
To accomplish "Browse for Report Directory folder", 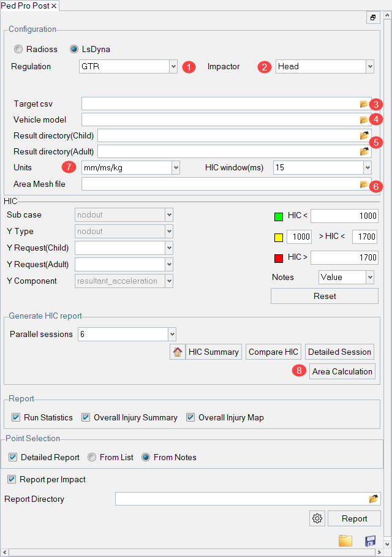I will tap(373, 499).
